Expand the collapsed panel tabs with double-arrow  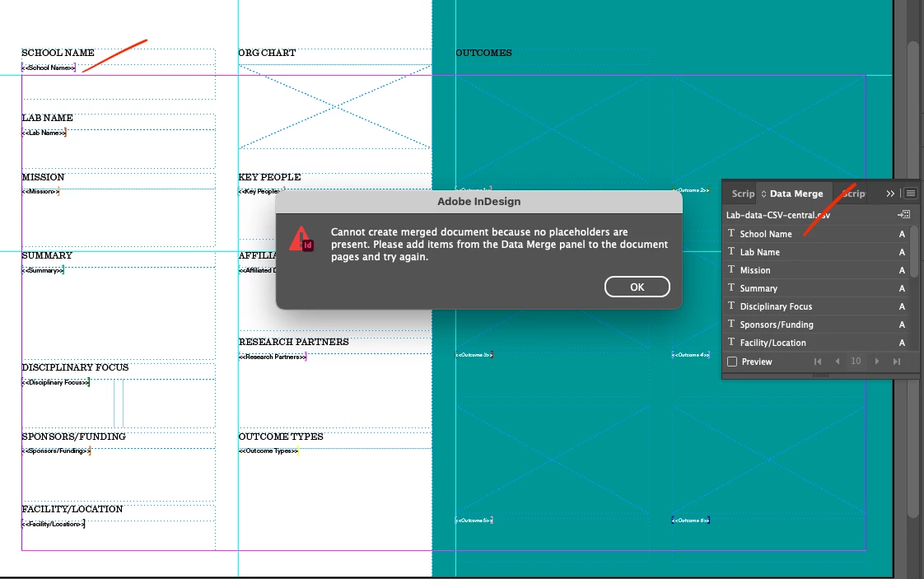(x=889, y=194)
